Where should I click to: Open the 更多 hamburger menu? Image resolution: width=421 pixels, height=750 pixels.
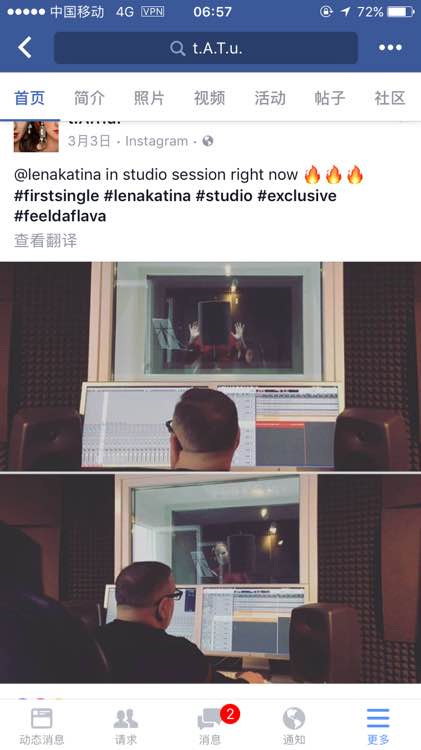click(x=378, y=726)
